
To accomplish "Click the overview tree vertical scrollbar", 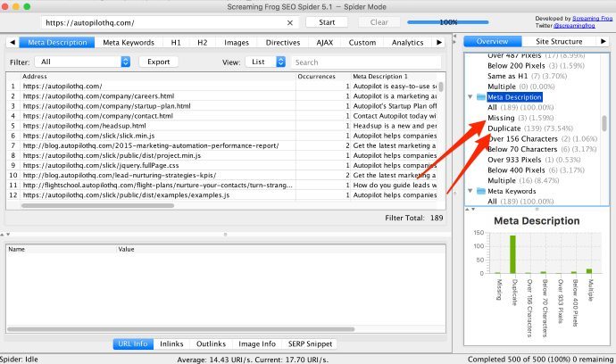I will pos(604,123).
